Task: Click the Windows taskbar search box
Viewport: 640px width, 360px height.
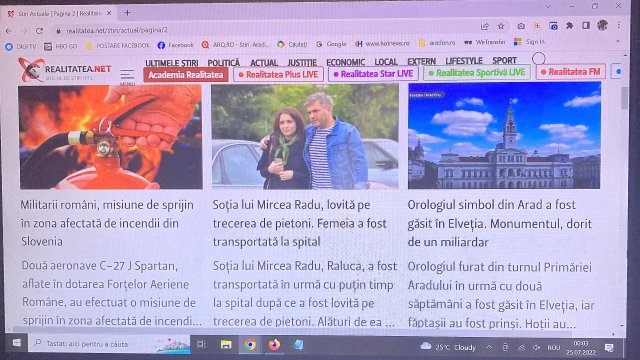Action: [109, 344]
